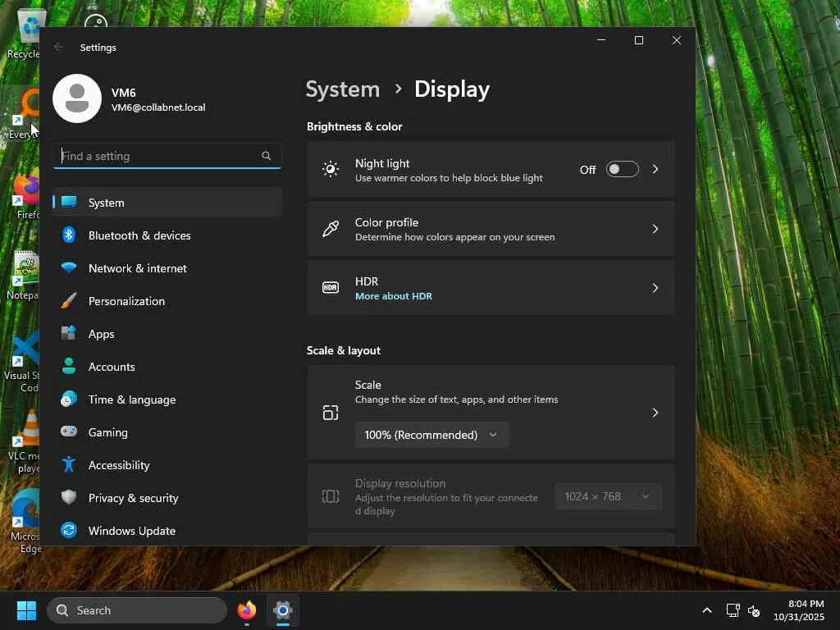Viewport: 840px width, 630px height.
Task: Go back to System via breadcrumb
Action: pyautogui.click(x=342, y=89)
